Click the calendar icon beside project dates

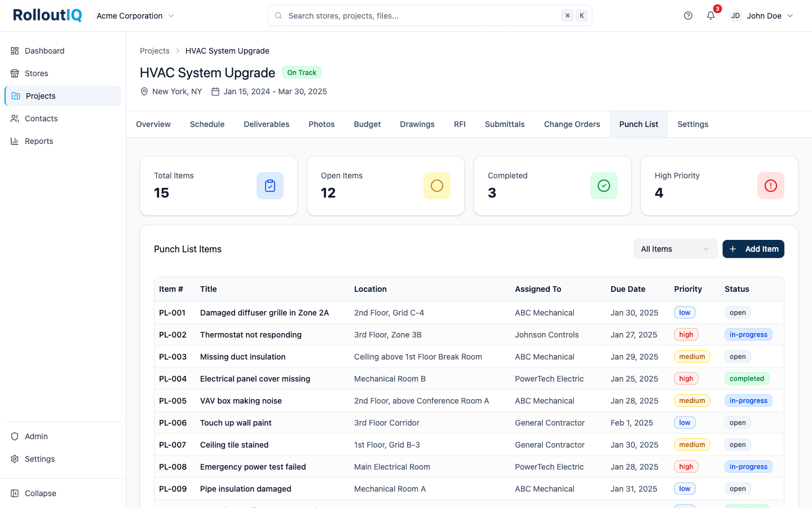[x=215, y=91]
